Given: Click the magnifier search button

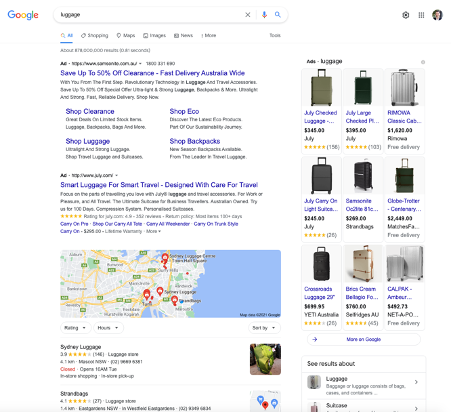Looking at the screenshot, I should [x=278, y=15].
